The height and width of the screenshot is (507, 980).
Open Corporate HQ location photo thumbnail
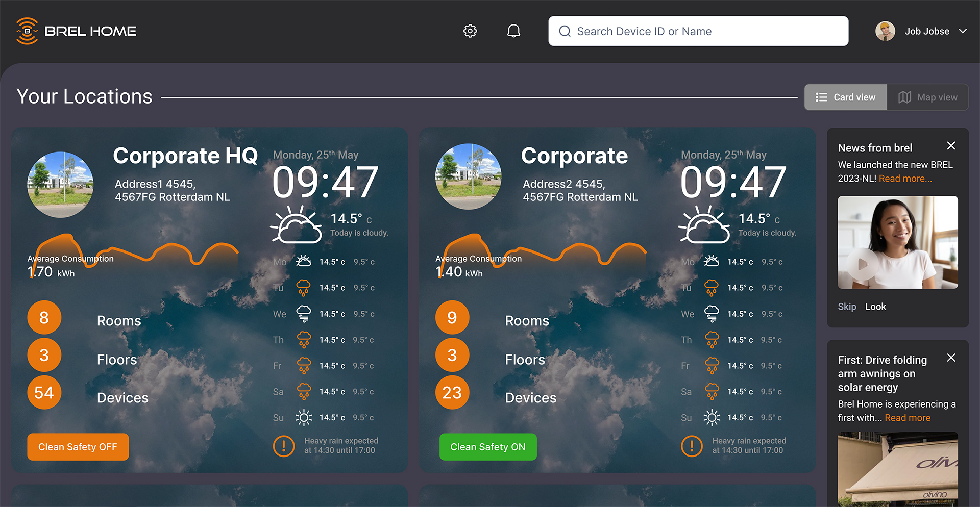[x=60, y=185]
